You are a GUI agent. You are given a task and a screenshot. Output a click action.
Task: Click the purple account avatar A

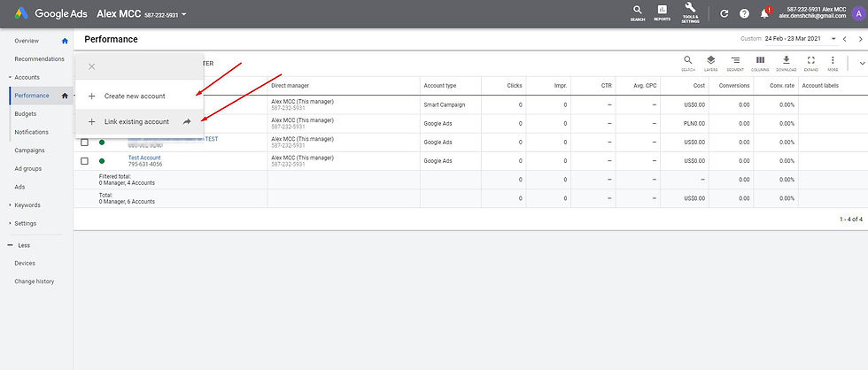tap(858, 14)
